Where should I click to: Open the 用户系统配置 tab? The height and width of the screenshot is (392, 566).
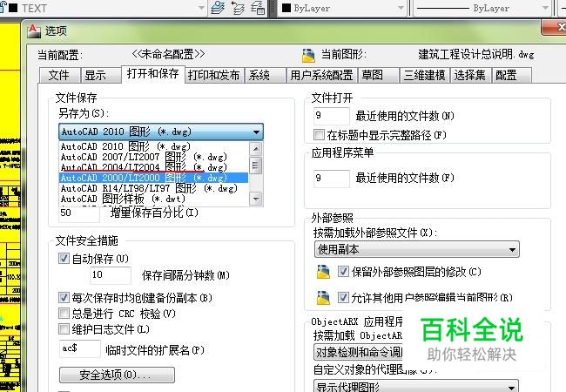[321, 75]
